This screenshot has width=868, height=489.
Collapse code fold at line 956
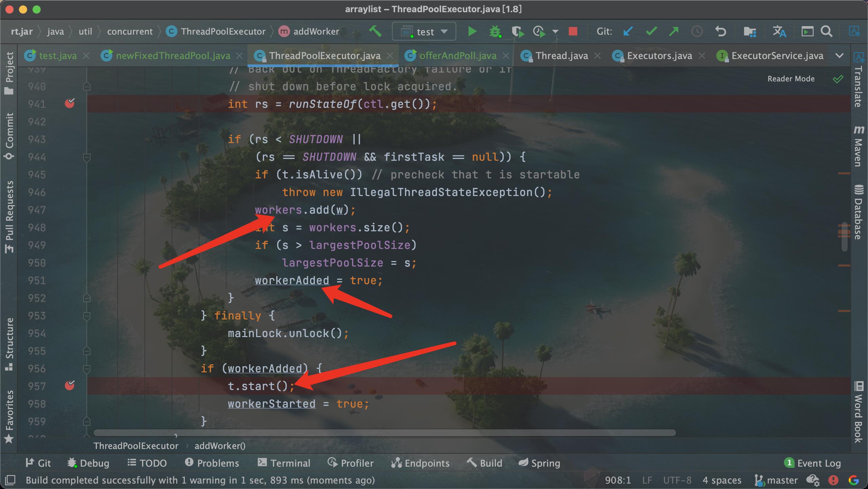tap(86, 369)
